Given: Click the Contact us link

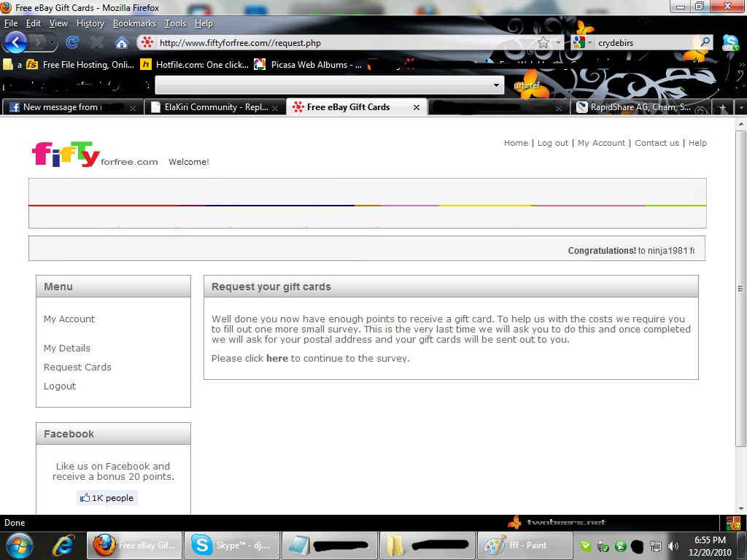Looking at the screenshot, I should [657, 143].
